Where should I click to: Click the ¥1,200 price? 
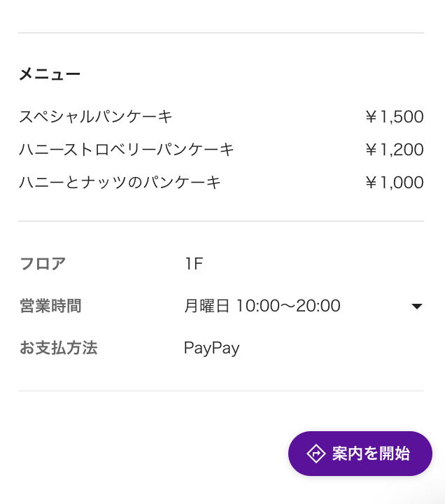[x=394, y=150]
